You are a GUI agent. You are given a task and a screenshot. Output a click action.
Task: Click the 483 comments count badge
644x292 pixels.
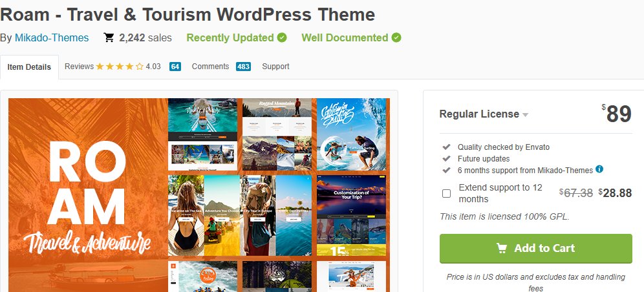[244, 67]
